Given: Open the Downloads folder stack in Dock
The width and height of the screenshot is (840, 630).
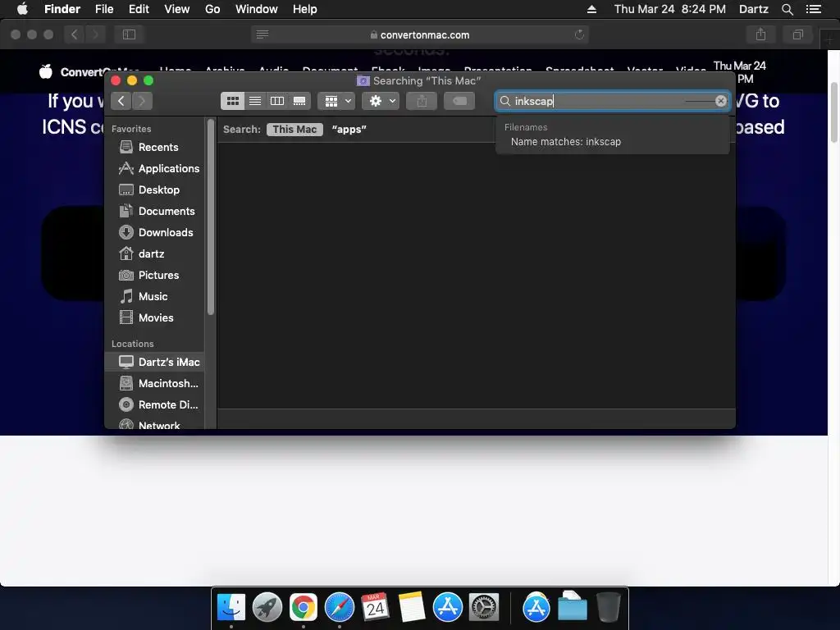Looking at the screenshot, I should point(572,608).
